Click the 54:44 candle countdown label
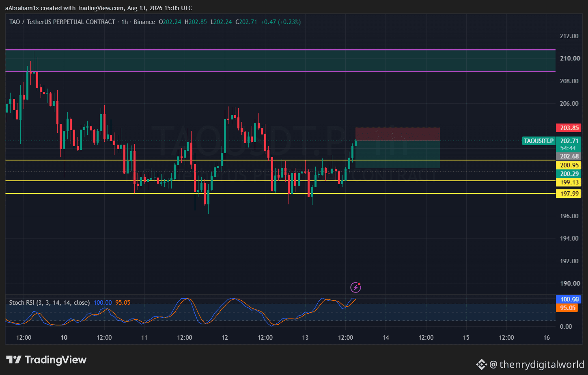Image resolution: width=588 pixels, height=375 pixels. click(x=568, y=148)
